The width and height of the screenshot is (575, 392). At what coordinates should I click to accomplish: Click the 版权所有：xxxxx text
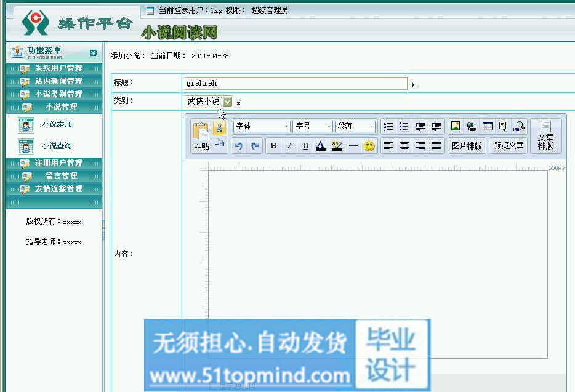[54, 222]
